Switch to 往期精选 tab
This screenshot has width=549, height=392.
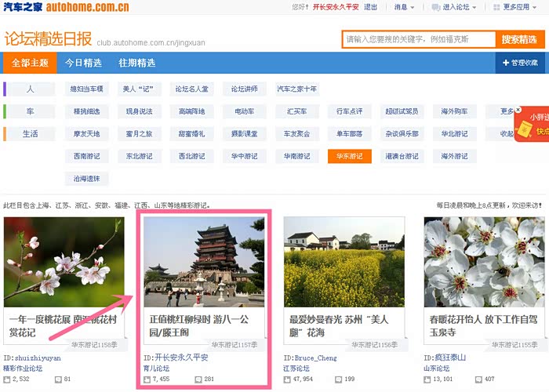tap(137, 63)
